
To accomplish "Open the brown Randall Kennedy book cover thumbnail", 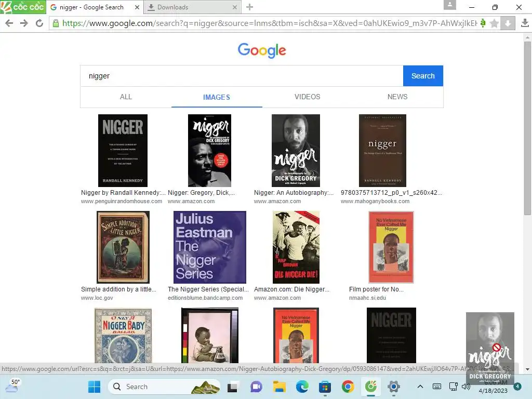I will coord(382,151).
